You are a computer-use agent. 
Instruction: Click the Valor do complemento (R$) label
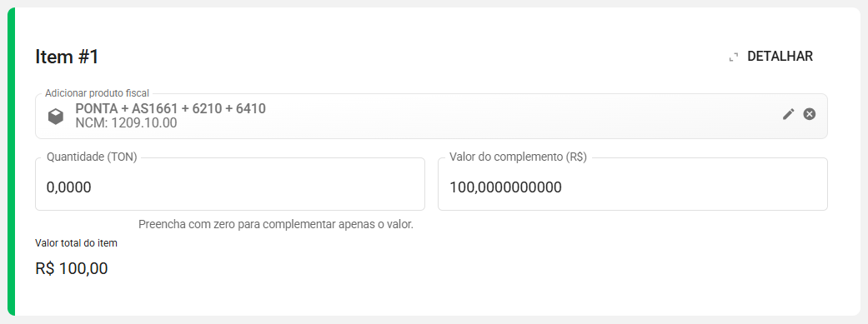pyautogui.click(x=518, y=157)
